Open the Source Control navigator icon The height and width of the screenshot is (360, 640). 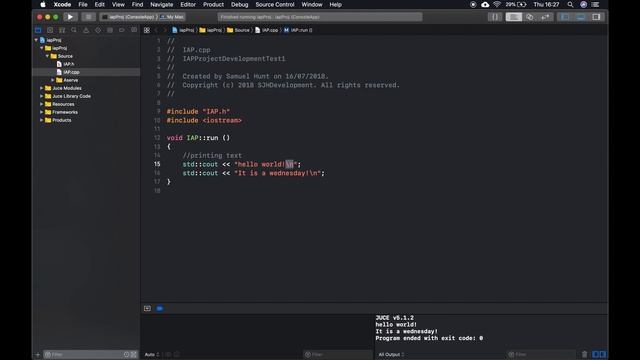point(50,30)
